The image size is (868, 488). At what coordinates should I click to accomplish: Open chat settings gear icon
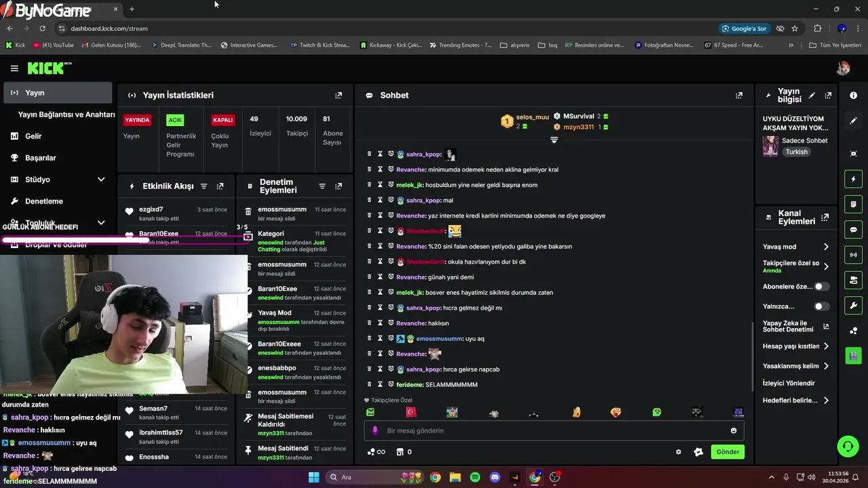pos(678,452)
